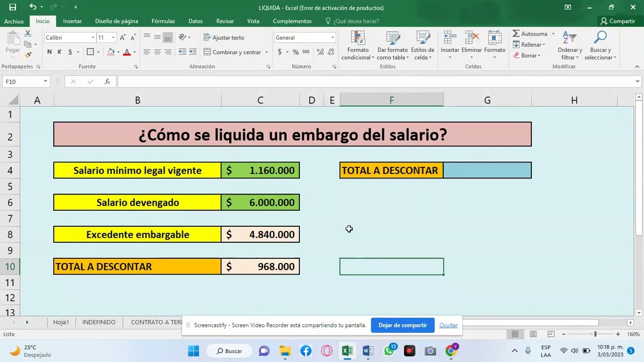Screen dimensions: 644x362
Task: Select Normal view in status bar
Action: [x=515, y=334]
